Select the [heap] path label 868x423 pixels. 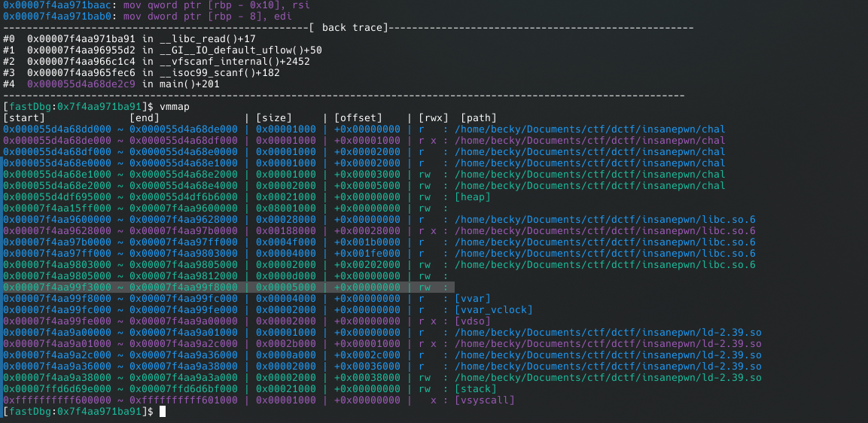tap(472, 196)
